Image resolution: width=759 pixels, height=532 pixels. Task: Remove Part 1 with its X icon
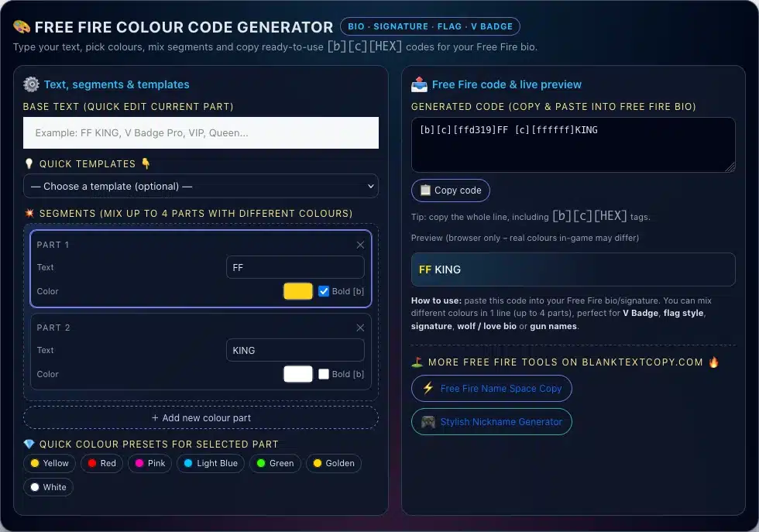click(x=360, y=245)
